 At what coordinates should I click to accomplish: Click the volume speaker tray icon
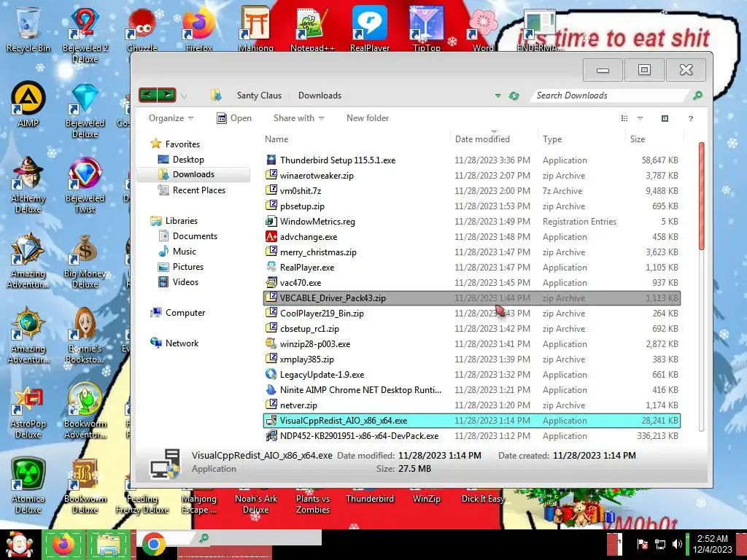pos(677,544)
